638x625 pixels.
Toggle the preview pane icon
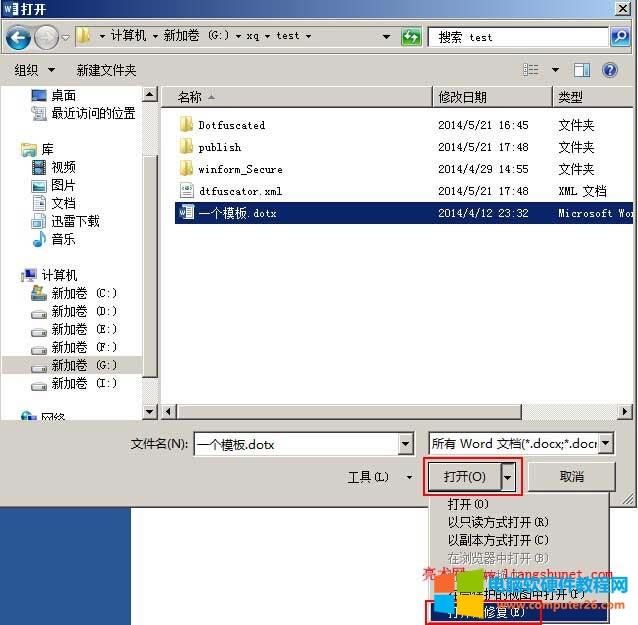pyautogui.click(x=582, y=70)
